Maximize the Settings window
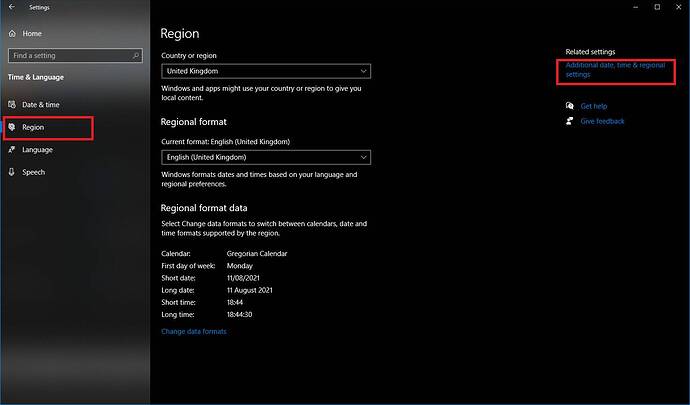This screenshot has width=690, height=405. point(655,7)
